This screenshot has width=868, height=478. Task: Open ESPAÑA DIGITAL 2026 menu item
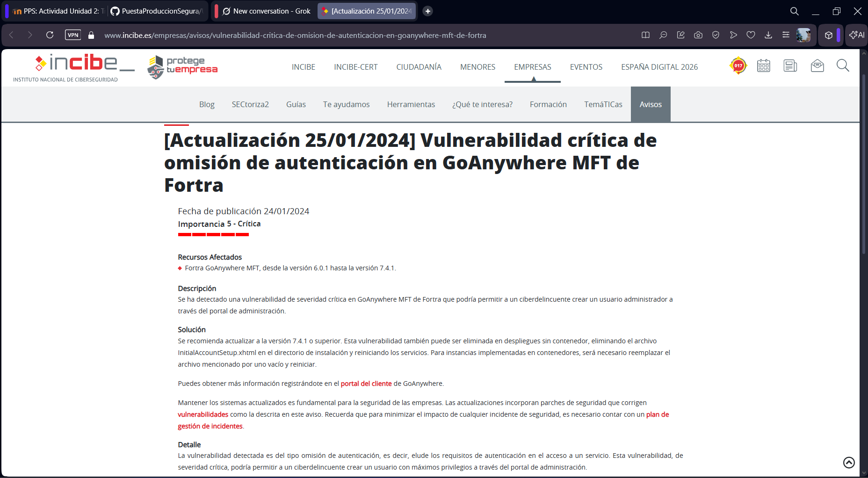pyautogui.click(x=659, y=67)
